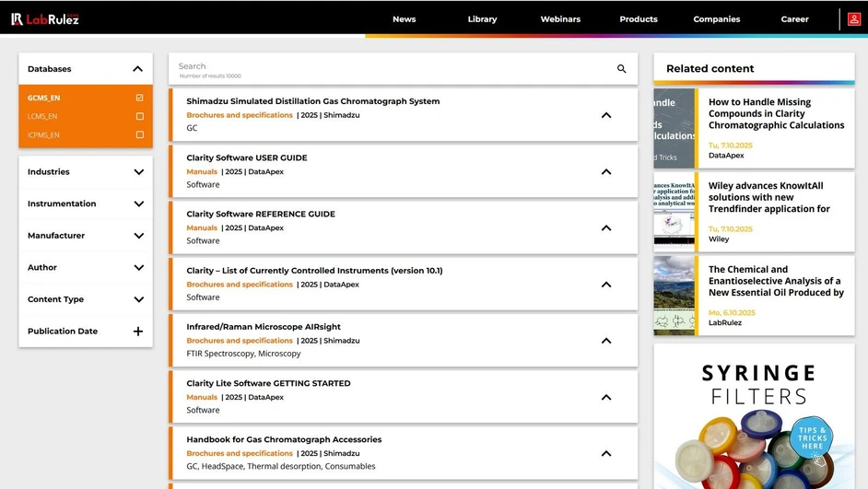The width and height of the screenshot is (868, 489).
Task: Collapse Clarity Software USER GUIDE chevron
Action: 605,171
